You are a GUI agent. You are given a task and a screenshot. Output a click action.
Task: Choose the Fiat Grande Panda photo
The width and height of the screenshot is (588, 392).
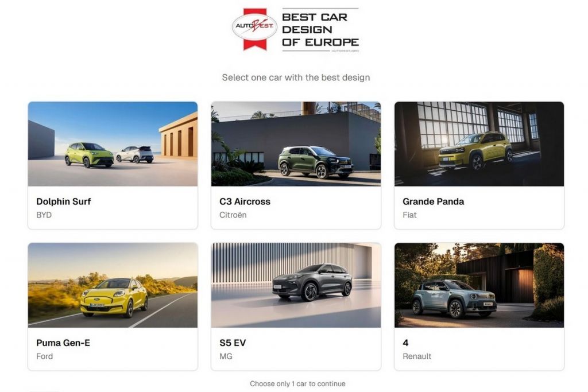point(479,144)
